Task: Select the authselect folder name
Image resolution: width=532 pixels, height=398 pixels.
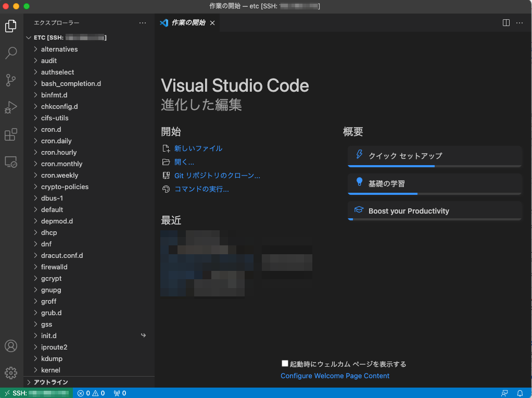Action: tap(57, 72)
